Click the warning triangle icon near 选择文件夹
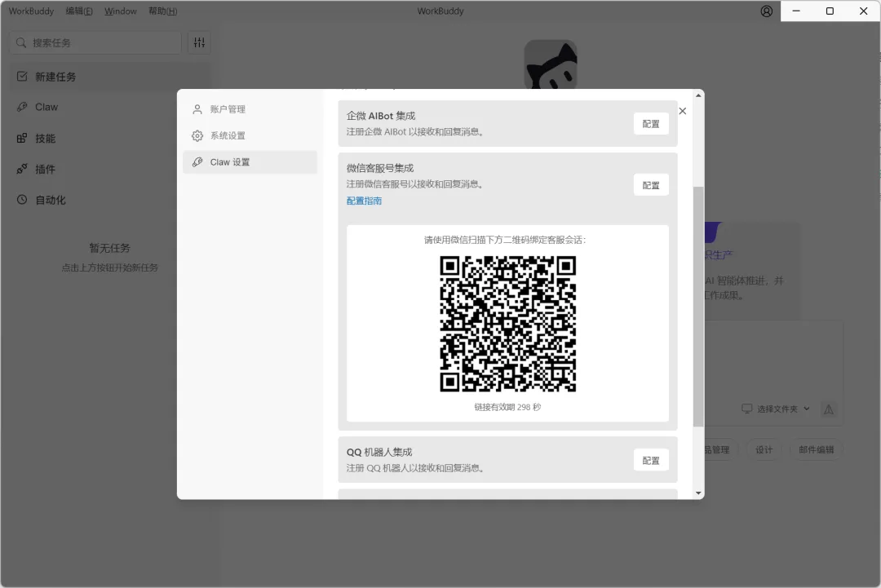 tap(829, 409)
